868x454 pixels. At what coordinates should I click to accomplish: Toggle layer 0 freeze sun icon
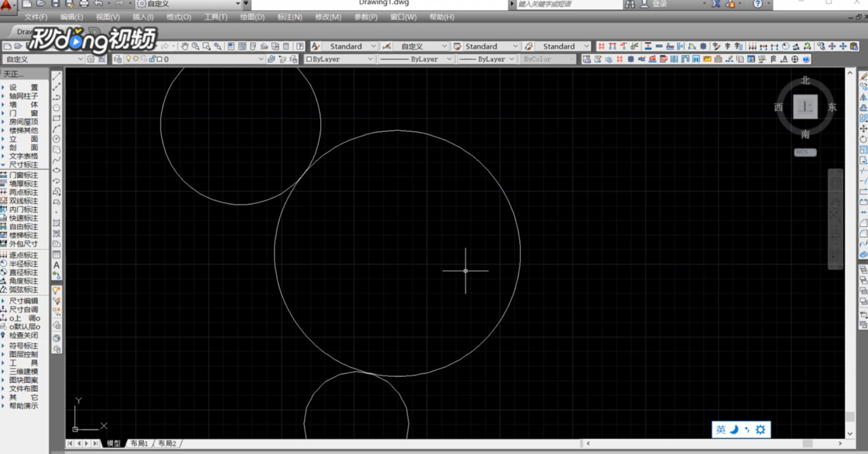136,59
